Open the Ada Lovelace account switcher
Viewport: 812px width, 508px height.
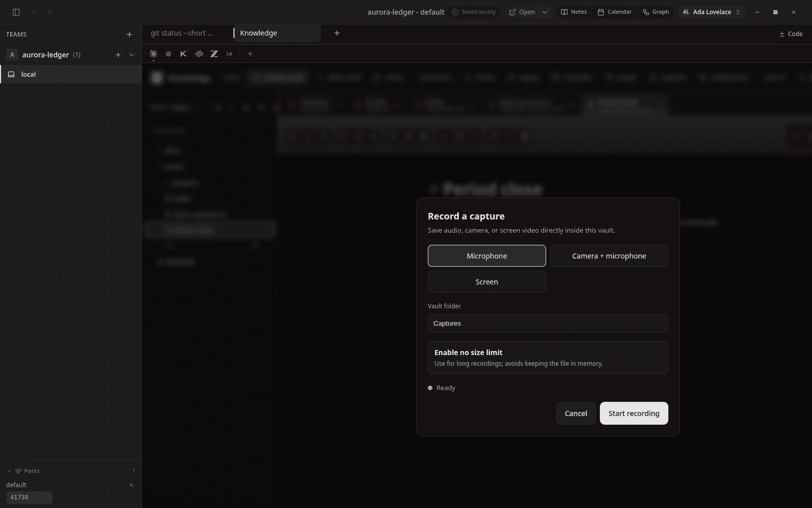tap(712, 12)
